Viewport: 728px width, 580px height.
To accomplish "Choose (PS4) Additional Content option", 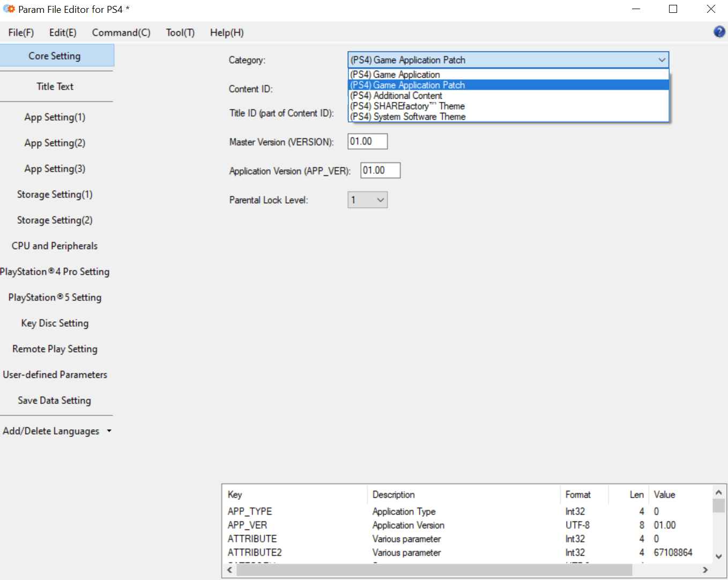I will tap(509, 96).
